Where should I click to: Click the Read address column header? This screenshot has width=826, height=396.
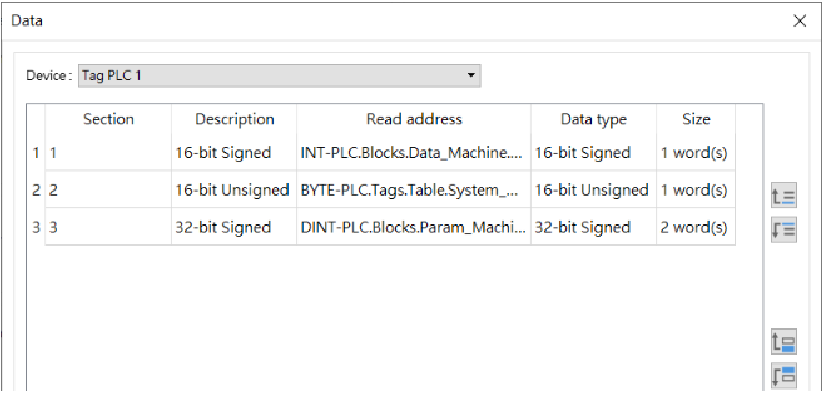pyautogui.click(x=414, y=120)
